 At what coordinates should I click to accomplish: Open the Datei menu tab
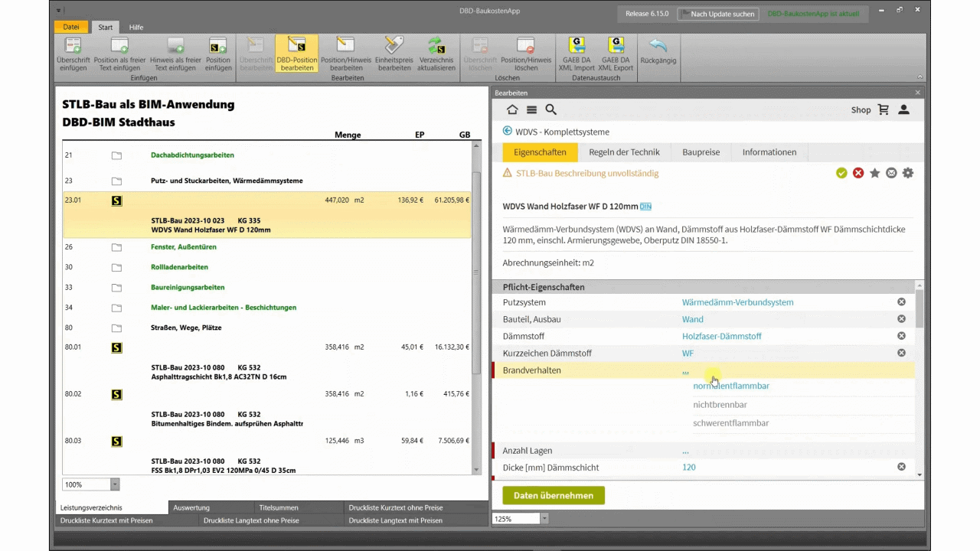71,27
